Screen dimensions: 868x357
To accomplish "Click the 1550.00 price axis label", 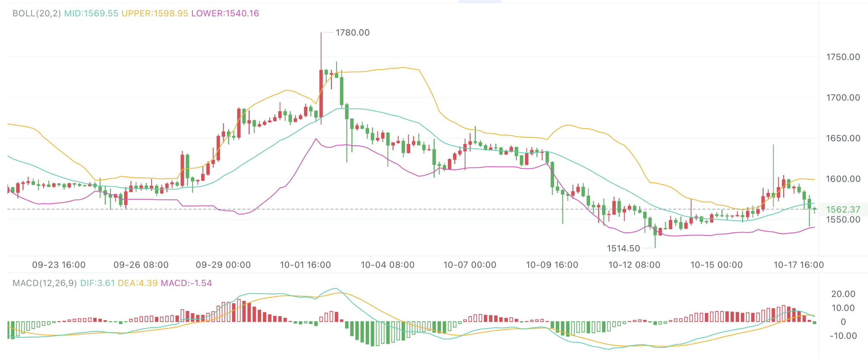I will [843, 219].
